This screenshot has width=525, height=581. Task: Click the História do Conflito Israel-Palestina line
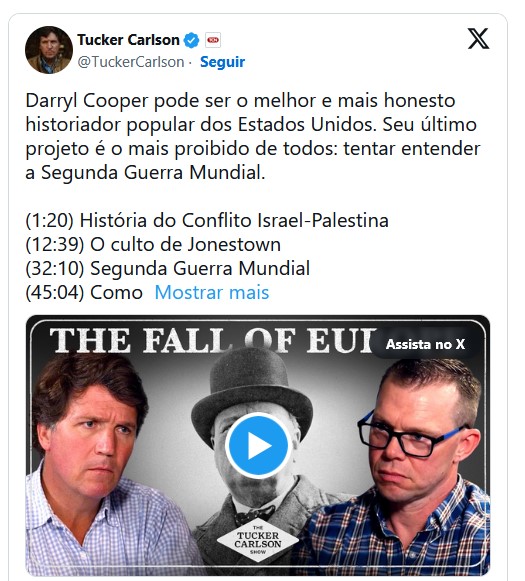(234, 220)
